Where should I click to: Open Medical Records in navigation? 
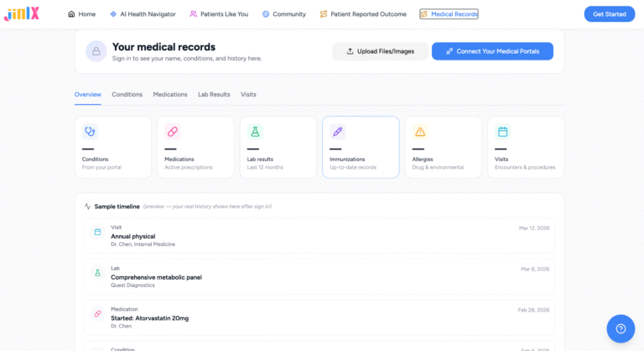pyautogui.click(x=449, y=14)
